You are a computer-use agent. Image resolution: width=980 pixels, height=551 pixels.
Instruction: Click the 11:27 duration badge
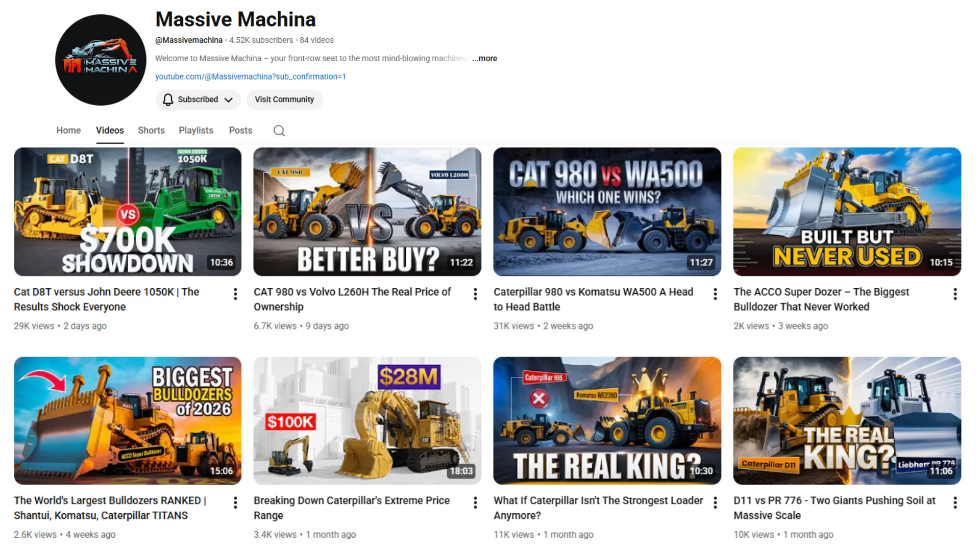[701, 262]
